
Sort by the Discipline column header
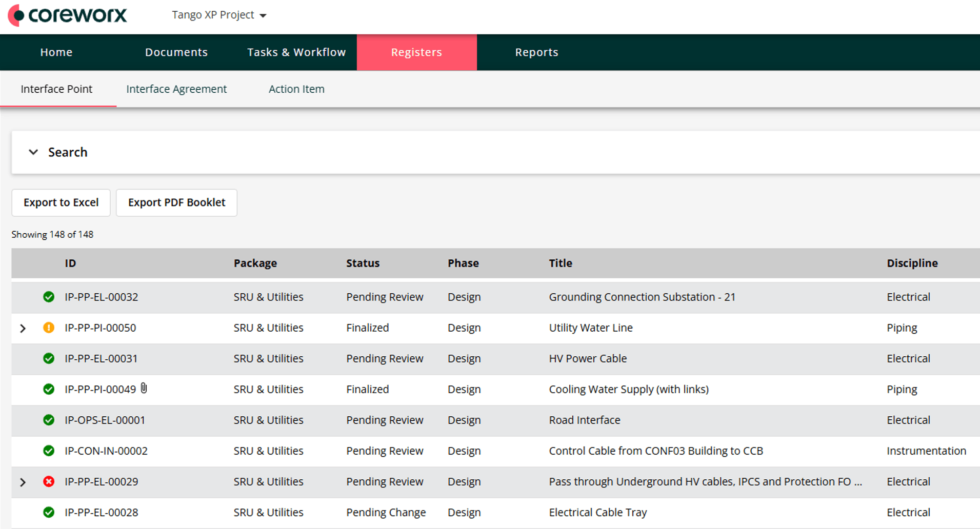(x=912, y=263)
